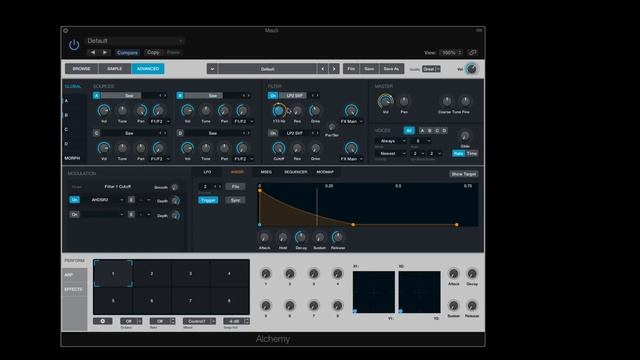This screenshot has width=640, height=360.
Task: Click the master Vol knob in the header
Action: pos(471,69)
